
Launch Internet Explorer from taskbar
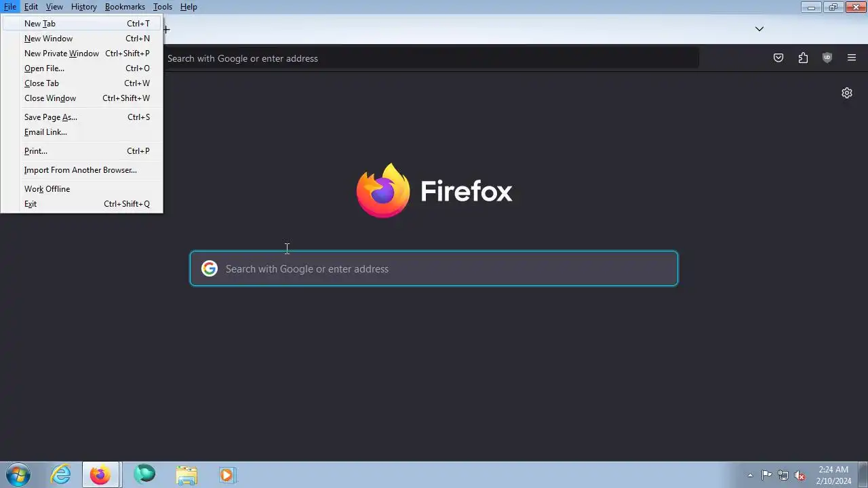pyautogui.click(x=61, y=474)
